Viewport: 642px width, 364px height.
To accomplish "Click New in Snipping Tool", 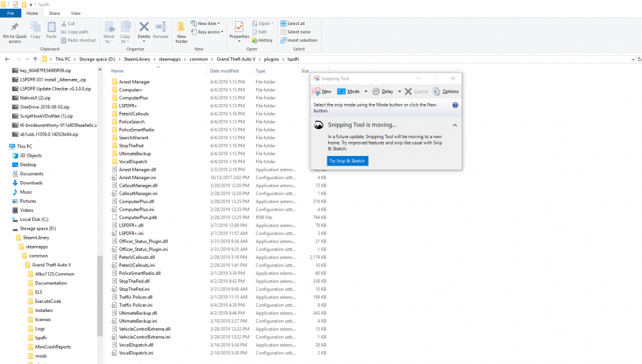I will click(x=322, y=91).
